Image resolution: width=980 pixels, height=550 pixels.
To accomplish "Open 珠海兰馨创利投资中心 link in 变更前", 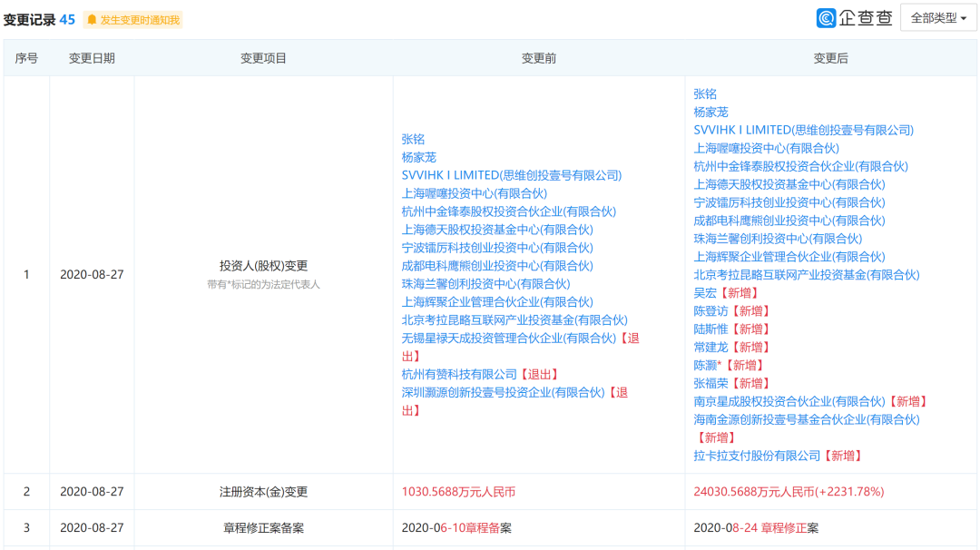I will point(485,284).
